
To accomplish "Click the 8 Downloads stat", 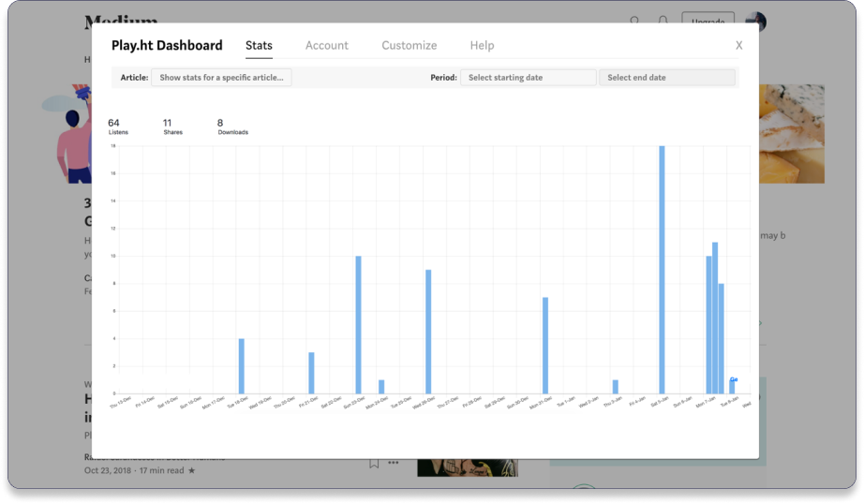I will (232, 126).
